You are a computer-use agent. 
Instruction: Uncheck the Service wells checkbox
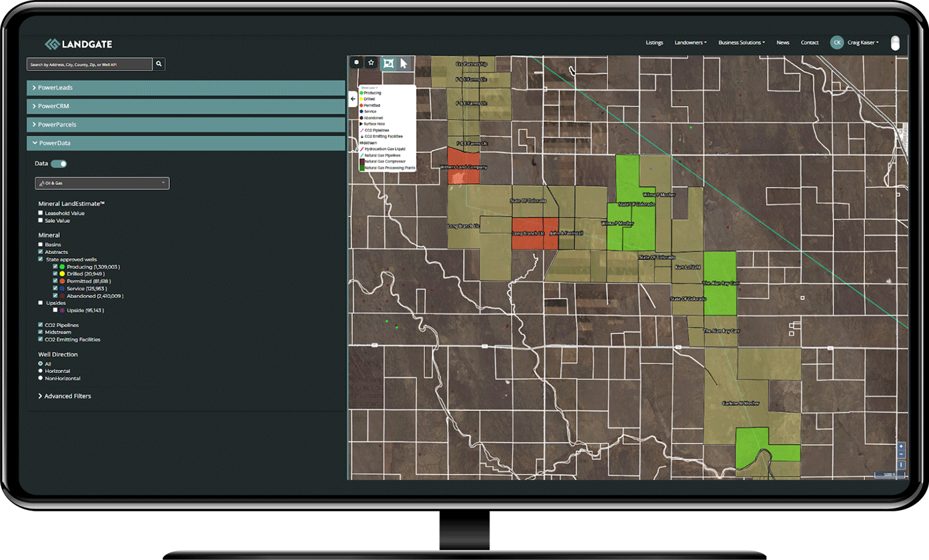(x=55, y=289)
